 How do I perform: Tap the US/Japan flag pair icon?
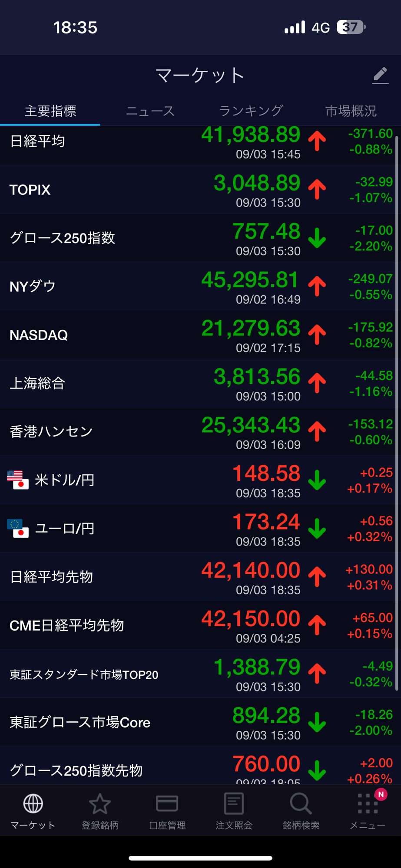coord(18,480)
